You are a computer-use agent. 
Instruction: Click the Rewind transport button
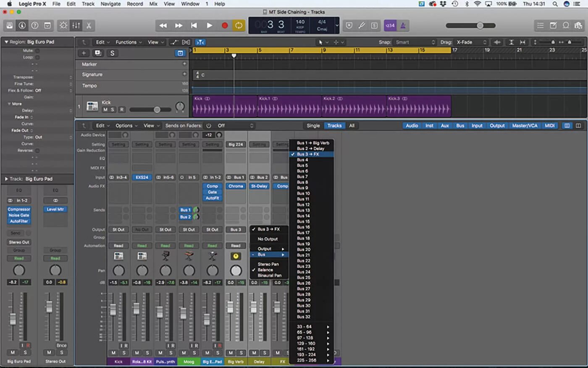pyautogui.click(x=163, y=26)
